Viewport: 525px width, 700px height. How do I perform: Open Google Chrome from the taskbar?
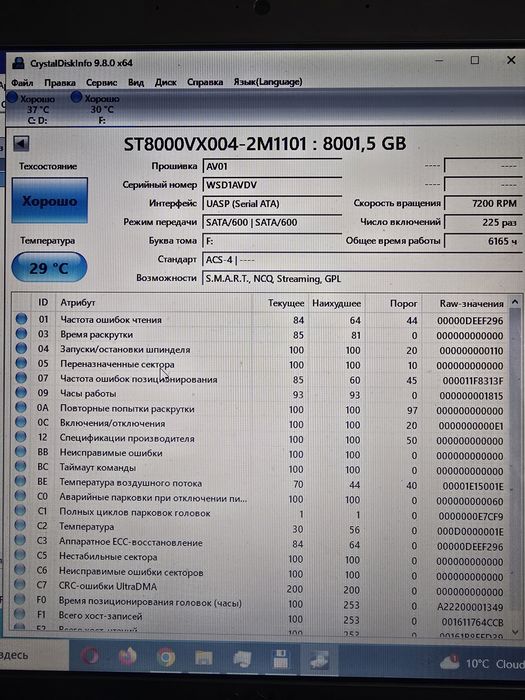pos(166,658)
